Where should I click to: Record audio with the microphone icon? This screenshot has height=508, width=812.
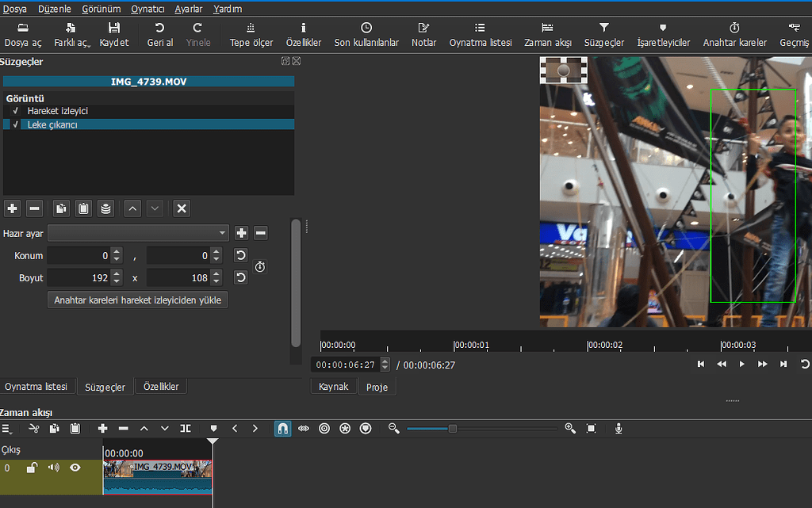(x=619, y=428)
